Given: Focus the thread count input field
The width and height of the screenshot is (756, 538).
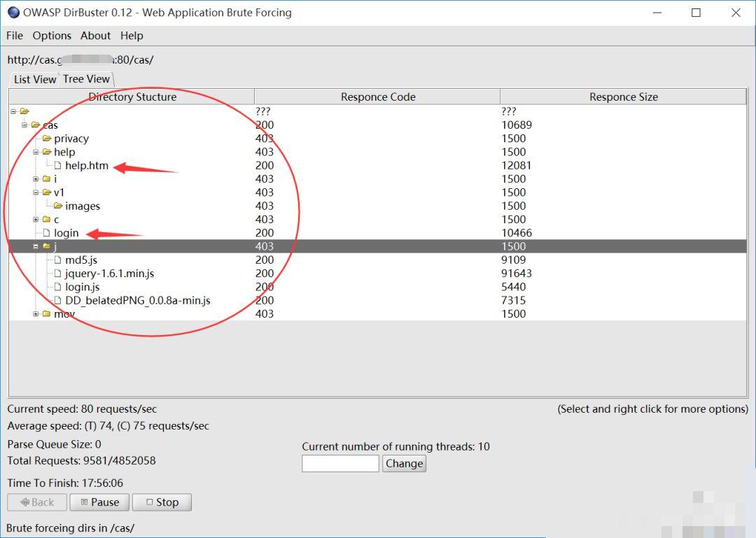Looking at the screenshot, I should 340,463.
